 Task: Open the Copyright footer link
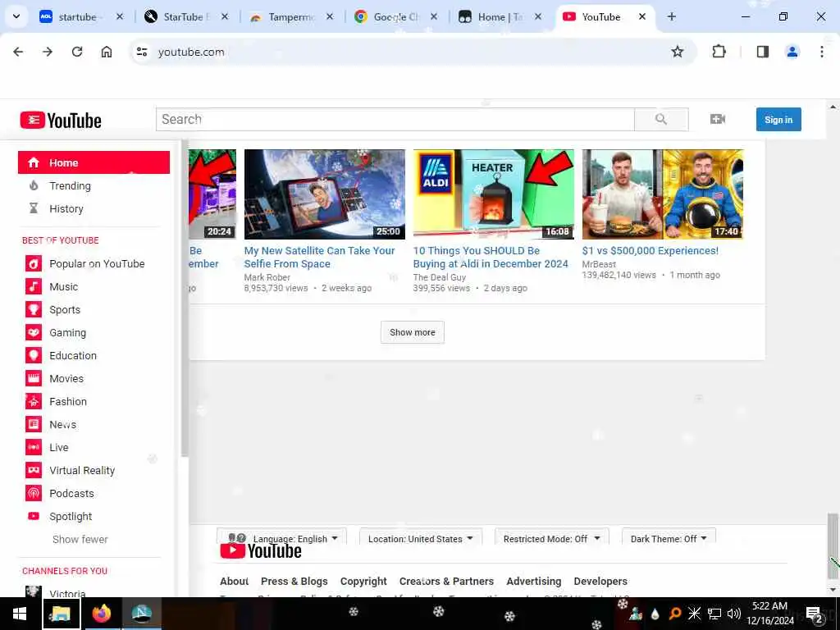point(363,582)
